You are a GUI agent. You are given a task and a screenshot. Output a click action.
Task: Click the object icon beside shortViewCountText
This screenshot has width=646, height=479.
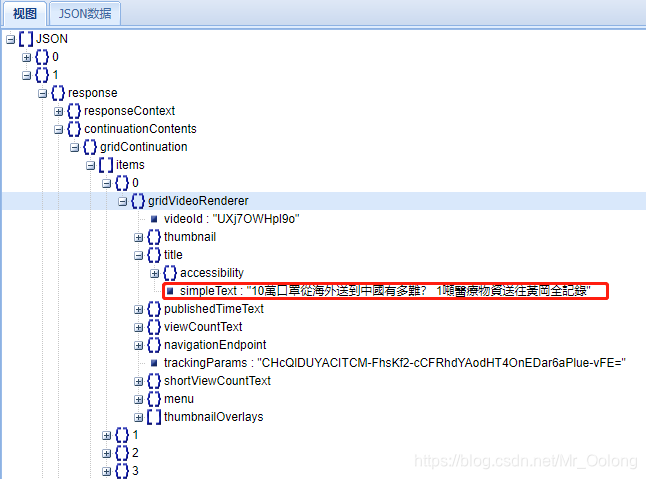coord(154,381)
